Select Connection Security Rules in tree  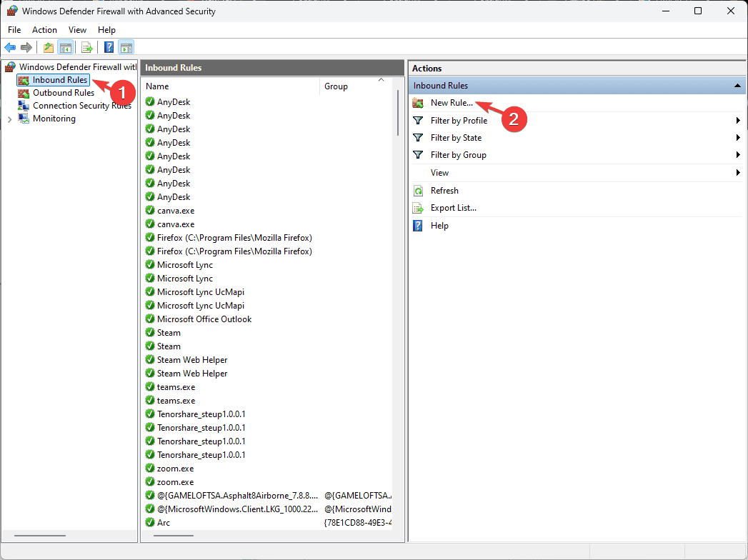[82, 106]
